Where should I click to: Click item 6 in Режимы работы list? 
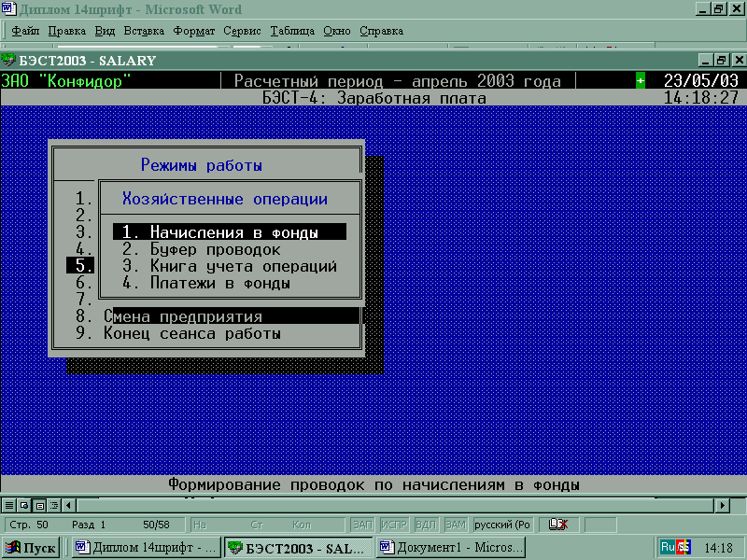point(84,283)
